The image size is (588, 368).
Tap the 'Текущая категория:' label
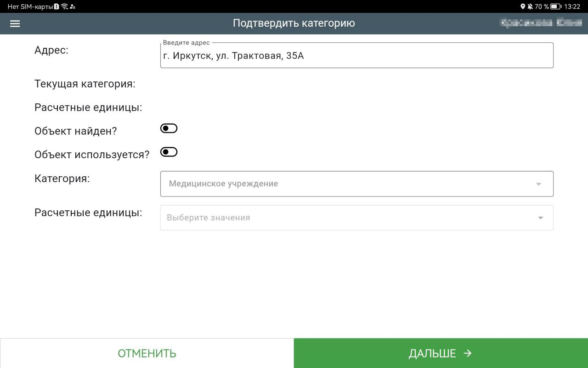pyautogui.click(x=85, y=84)
